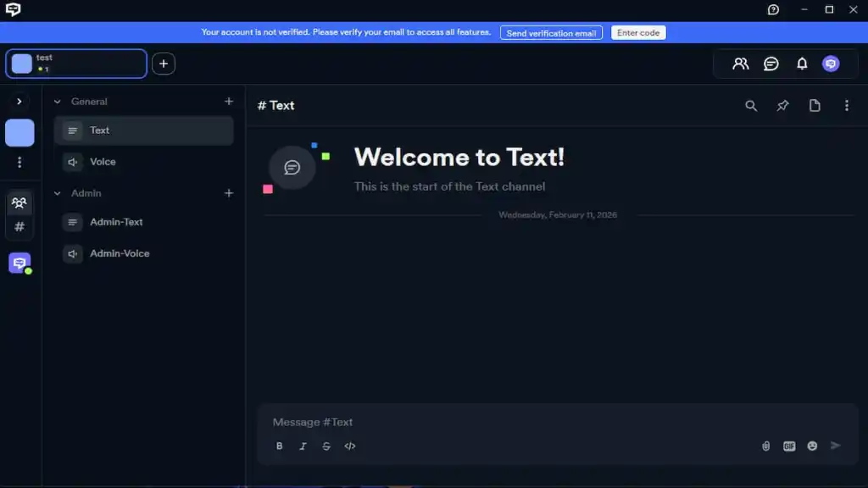
Task: Open the Enter code dialog
Action: point(638,32)
